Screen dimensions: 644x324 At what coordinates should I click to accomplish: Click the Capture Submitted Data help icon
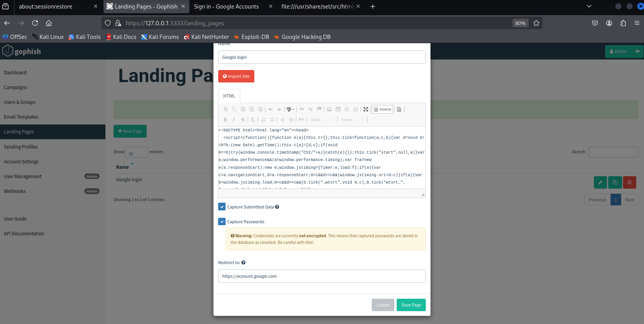click(277, 207)
